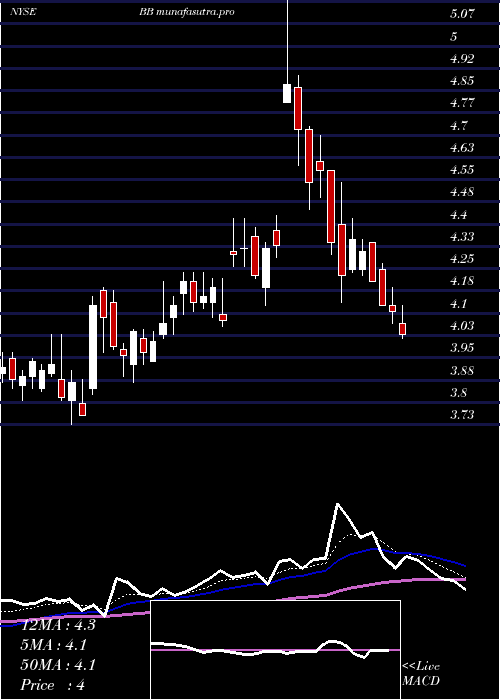Click the 50MA : 4.1 readout
The image size is (500, 700).
[58, 665]
